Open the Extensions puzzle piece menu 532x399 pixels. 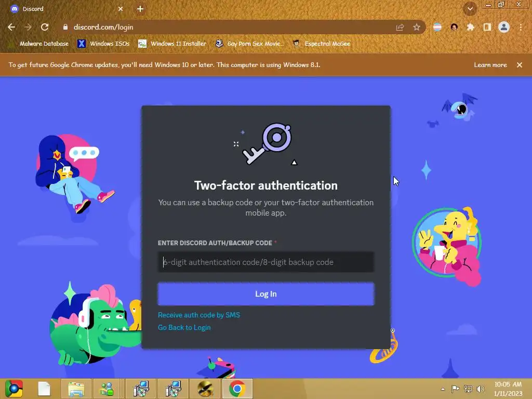(x=470, y=27)
